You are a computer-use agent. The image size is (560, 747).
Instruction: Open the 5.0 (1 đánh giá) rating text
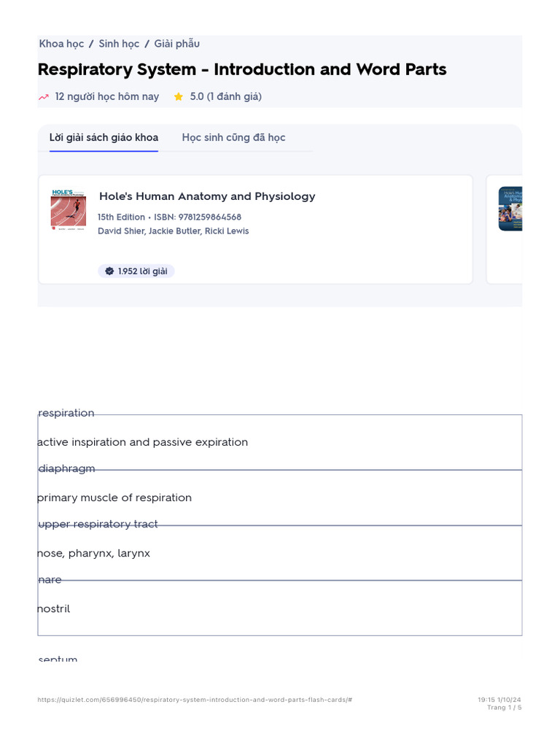point(226,97)
